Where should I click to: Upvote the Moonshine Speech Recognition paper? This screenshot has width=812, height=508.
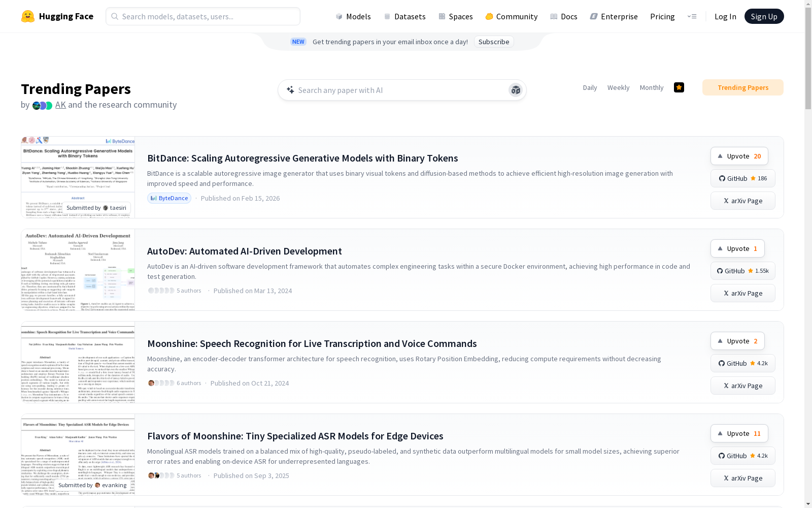coord(737,341)
